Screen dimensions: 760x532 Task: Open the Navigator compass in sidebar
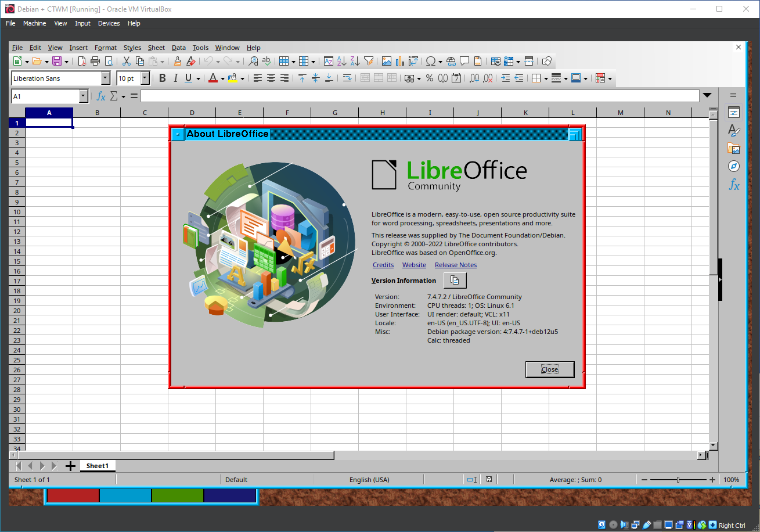(733, 167)
